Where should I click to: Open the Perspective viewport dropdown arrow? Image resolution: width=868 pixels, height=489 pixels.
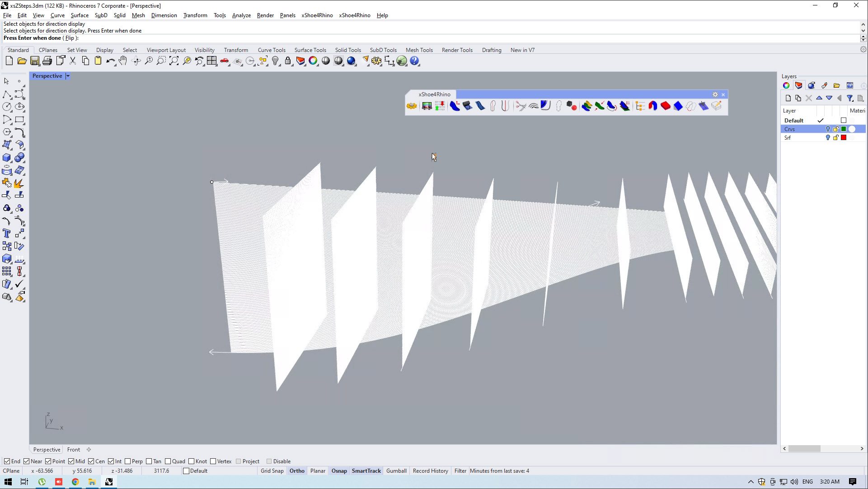tap(68, 76)
